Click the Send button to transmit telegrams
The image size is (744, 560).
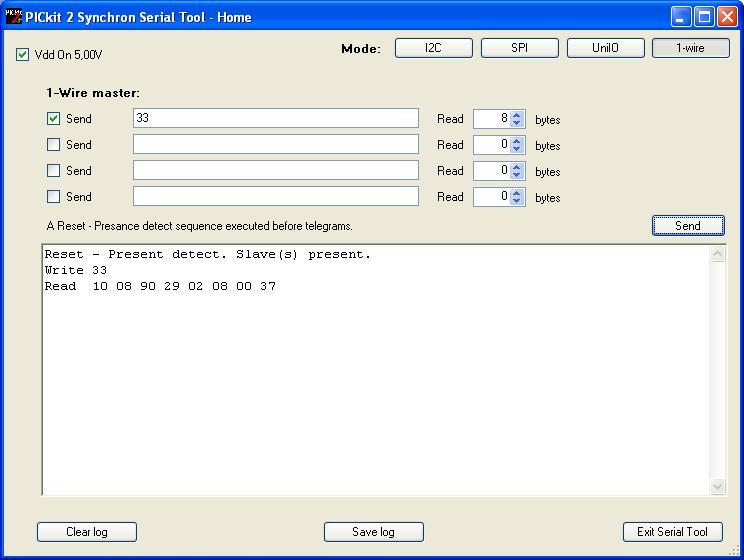point(688,225)
